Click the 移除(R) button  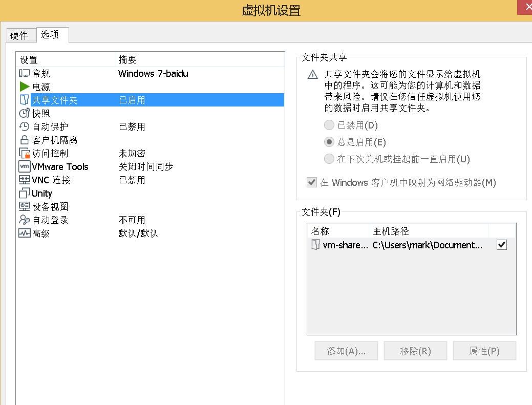[415, 351]
